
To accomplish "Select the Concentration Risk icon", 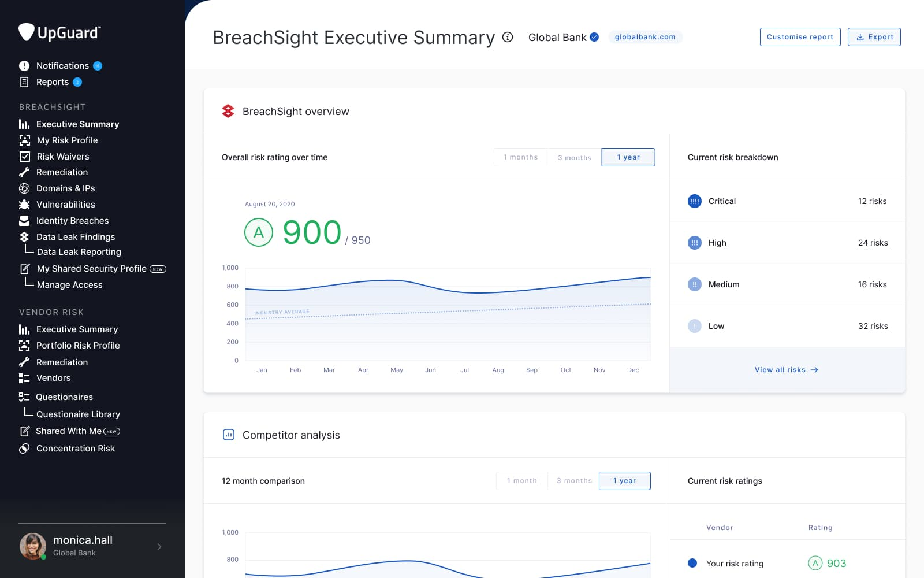I will pyautogui.click(x=24, y=448).
